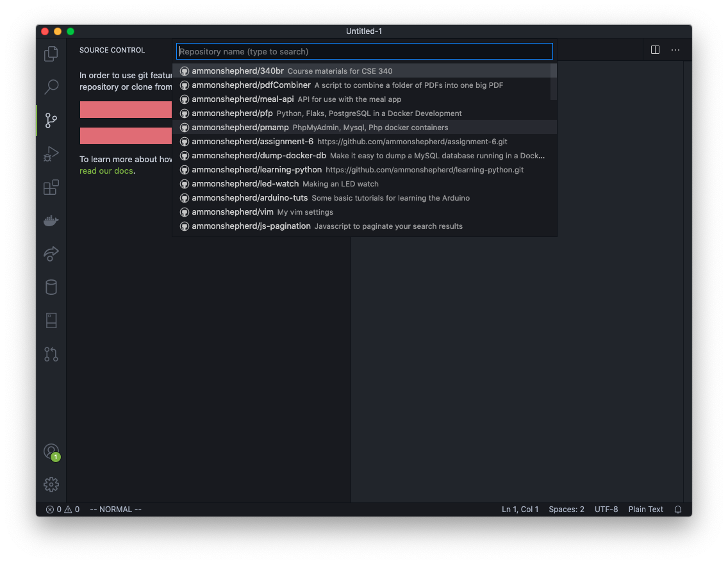Open the More Actions ellipsis menu
This screenshot has width=728, height=564.
[675, 49]
